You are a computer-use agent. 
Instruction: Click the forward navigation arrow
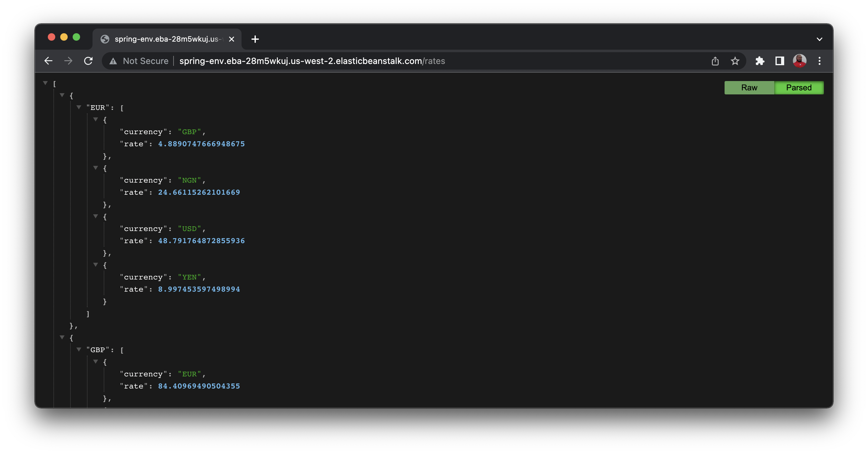pos(68,61)
